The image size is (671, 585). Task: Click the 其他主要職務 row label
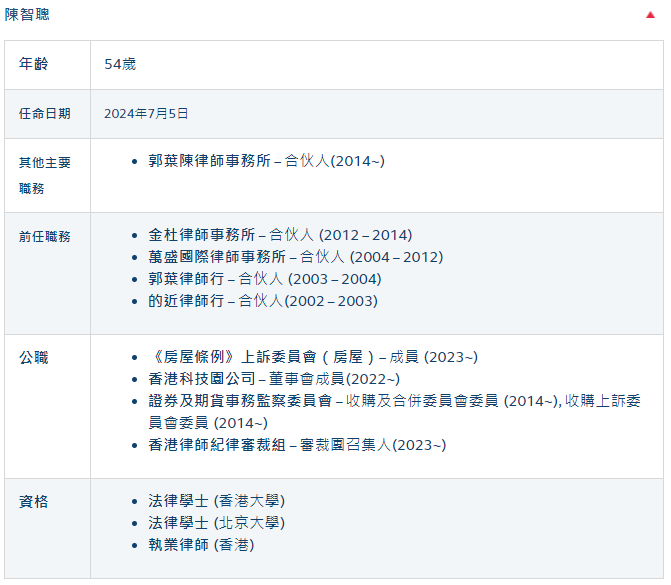click(x=45, y=175)
